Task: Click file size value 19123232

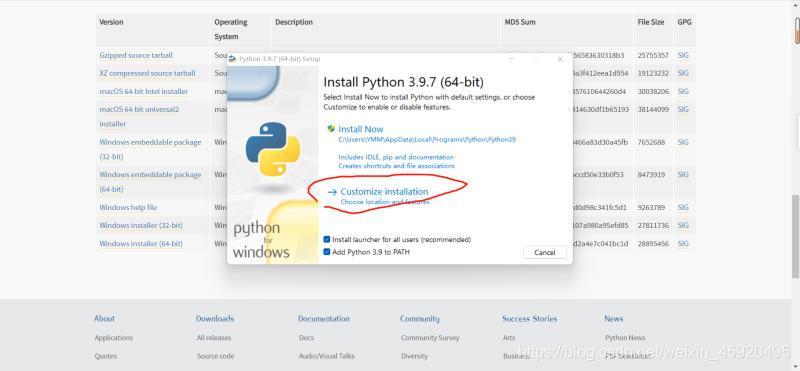Action: (x=653, y=73)
